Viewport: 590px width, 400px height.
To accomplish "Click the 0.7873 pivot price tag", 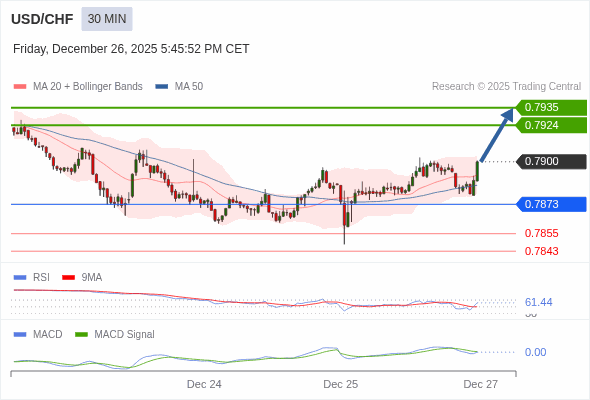I will click(x=551, y=204).
